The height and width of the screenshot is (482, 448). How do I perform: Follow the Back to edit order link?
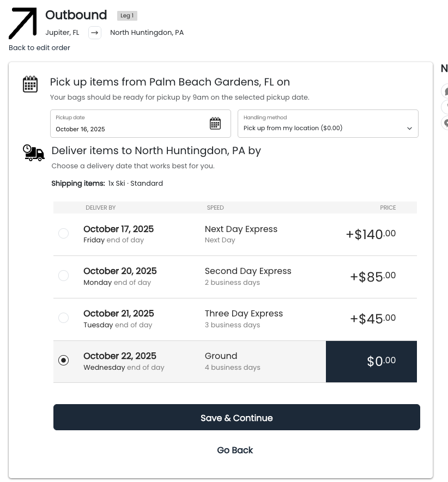(x=39, y=47)
